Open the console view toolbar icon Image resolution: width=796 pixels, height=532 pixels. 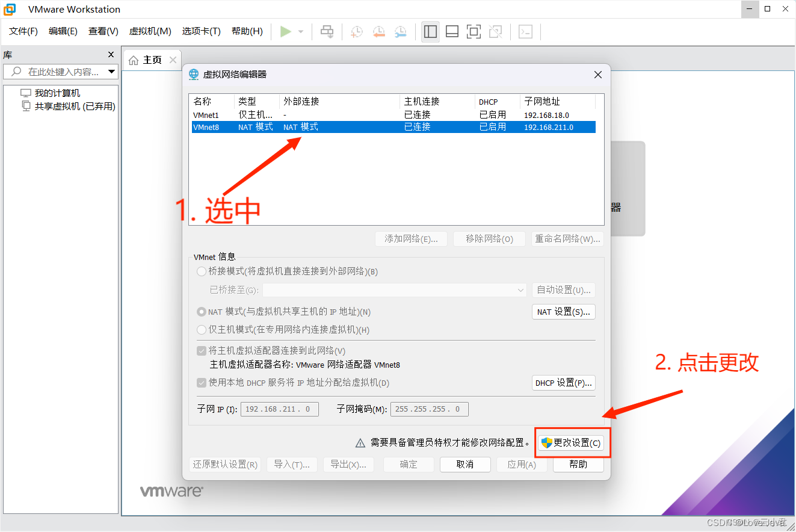tap(526, 31)
